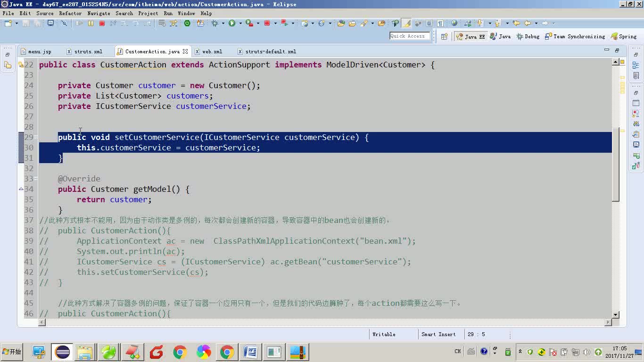
Task: Click the New file wizard icon
Action: click(8, 23)
